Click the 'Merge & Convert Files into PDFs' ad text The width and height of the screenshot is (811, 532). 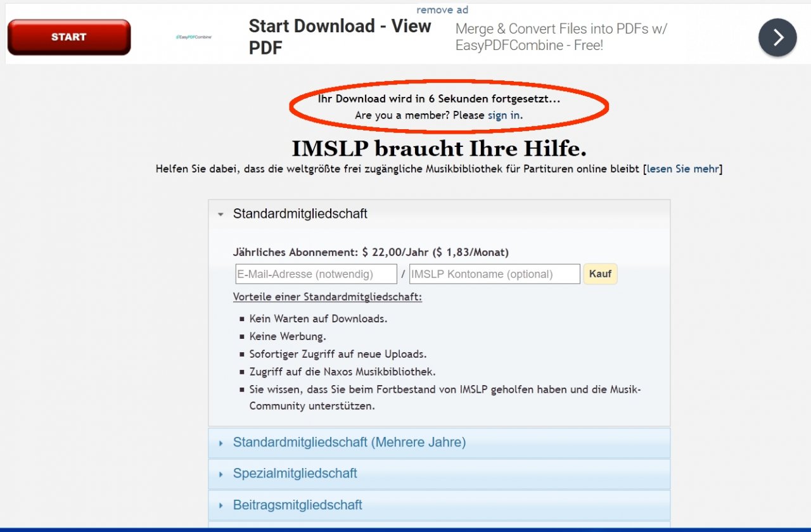pyautogui.click(x=561, y=37)
